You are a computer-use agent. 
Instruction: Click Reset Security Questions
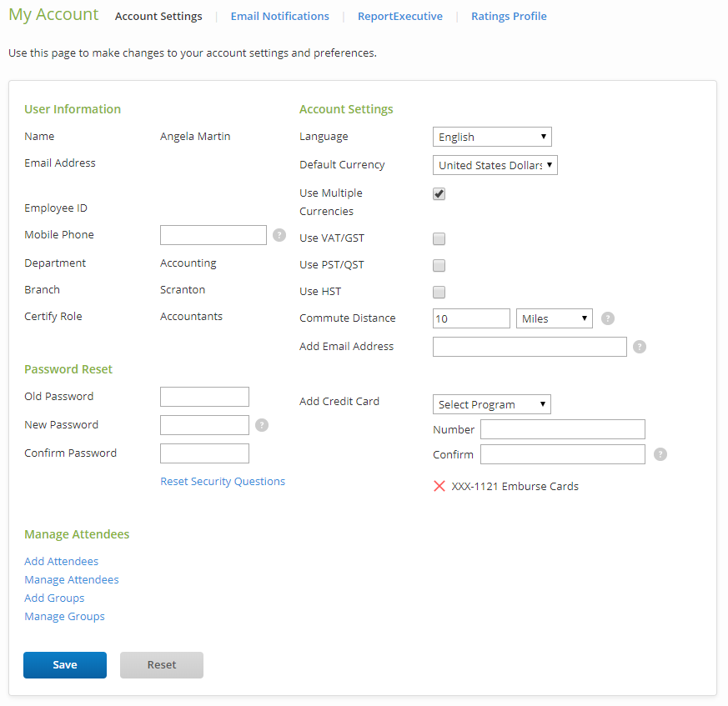coord(223,481)
